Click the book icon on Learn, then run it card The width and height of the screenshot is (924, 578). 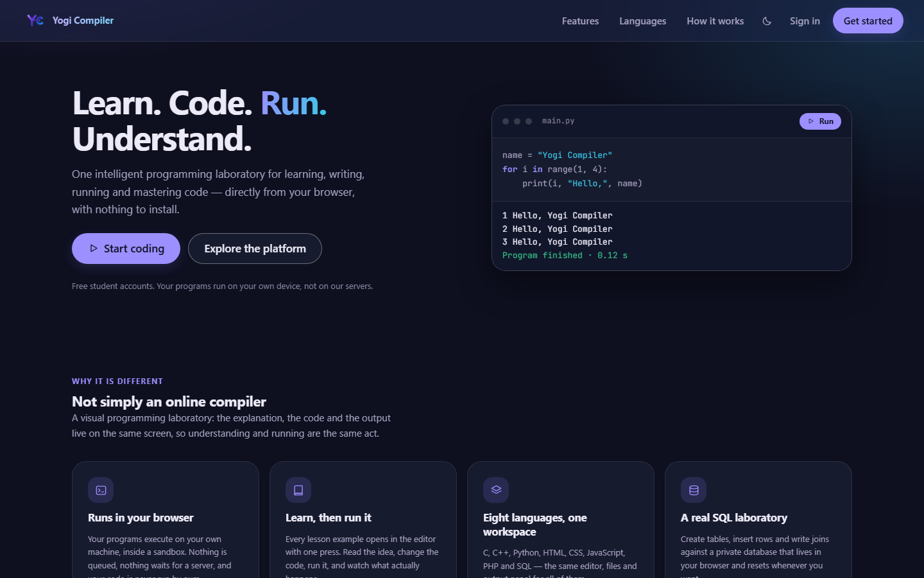click(x=298, y=490)
